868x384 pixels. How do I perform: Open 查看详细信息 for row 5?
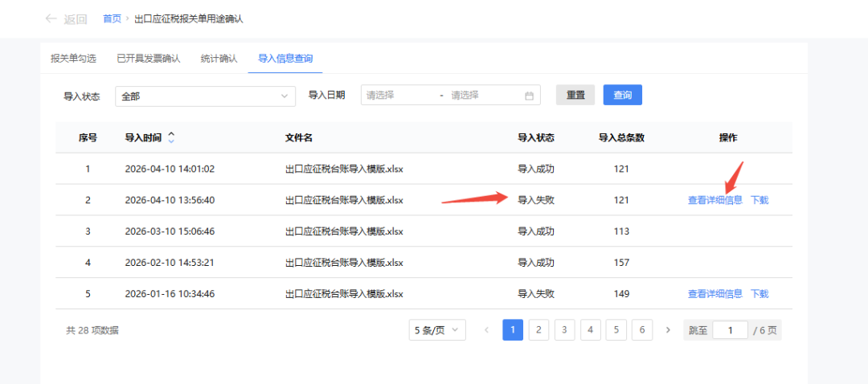tap(714, 294)
